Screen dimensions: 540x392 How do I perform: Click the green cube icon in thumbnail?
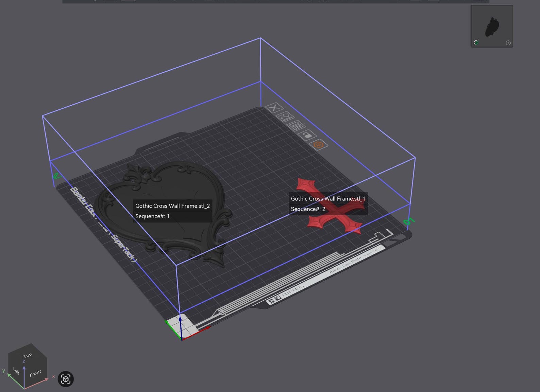(476, 42)
